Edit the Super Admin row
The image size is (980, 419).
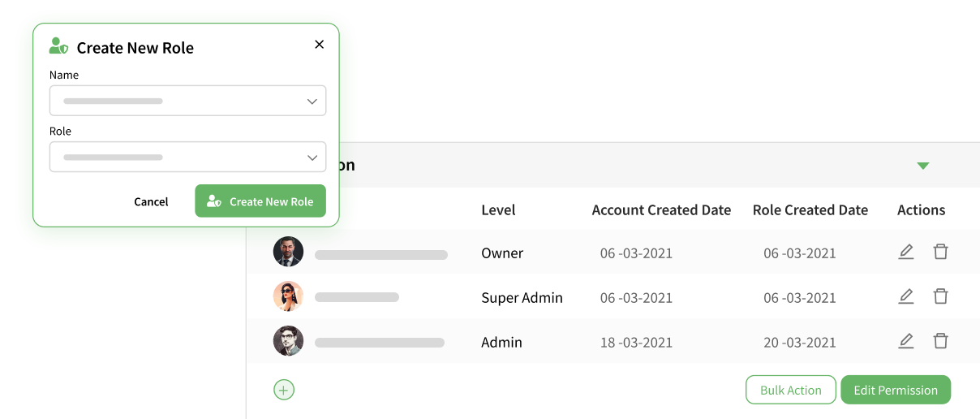(906, 296)
